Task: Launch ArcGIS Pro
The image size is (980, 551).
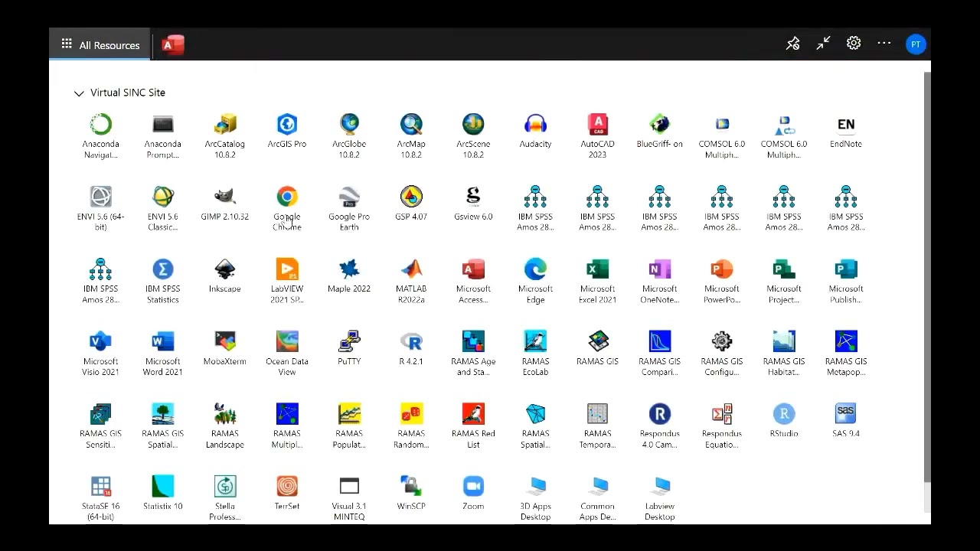Action: 287,132
